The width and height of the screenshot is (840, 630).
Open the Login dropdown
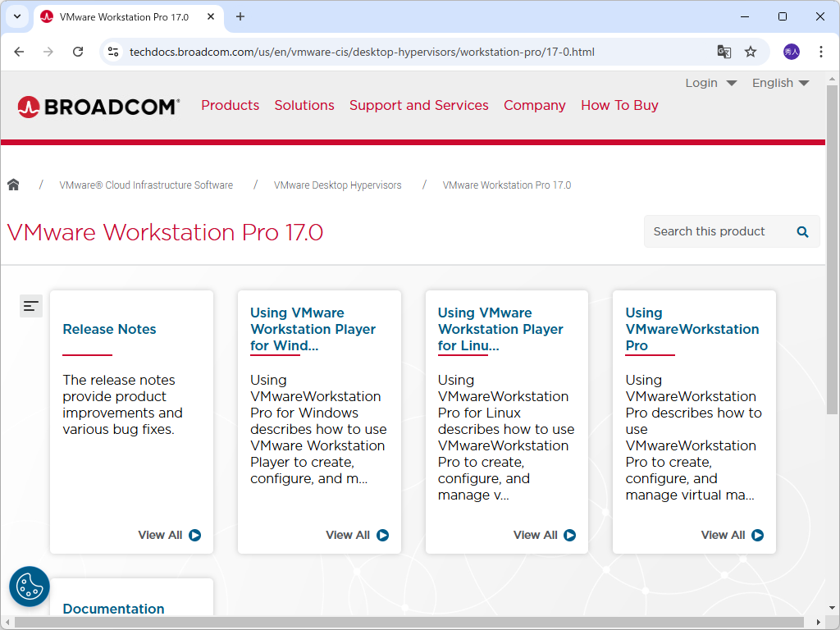point(710,82)
